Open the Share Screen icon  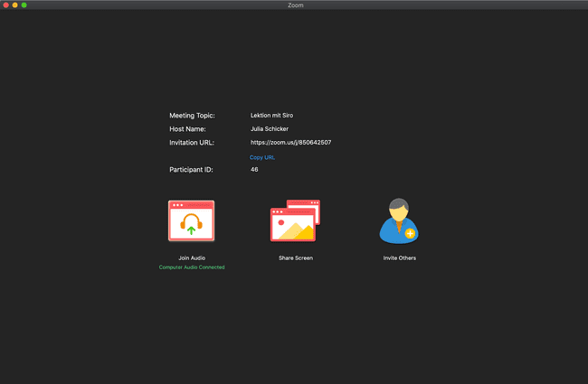coord(295,221)
